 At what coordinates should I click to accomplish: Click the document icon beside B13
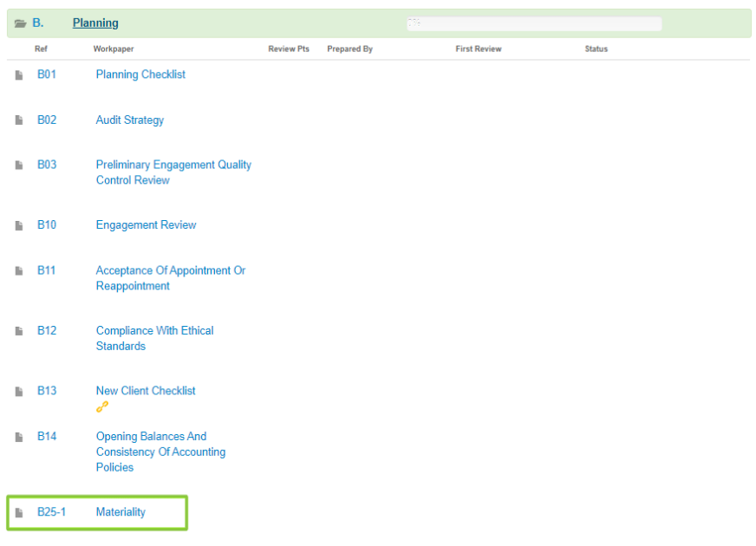[19, 392]
